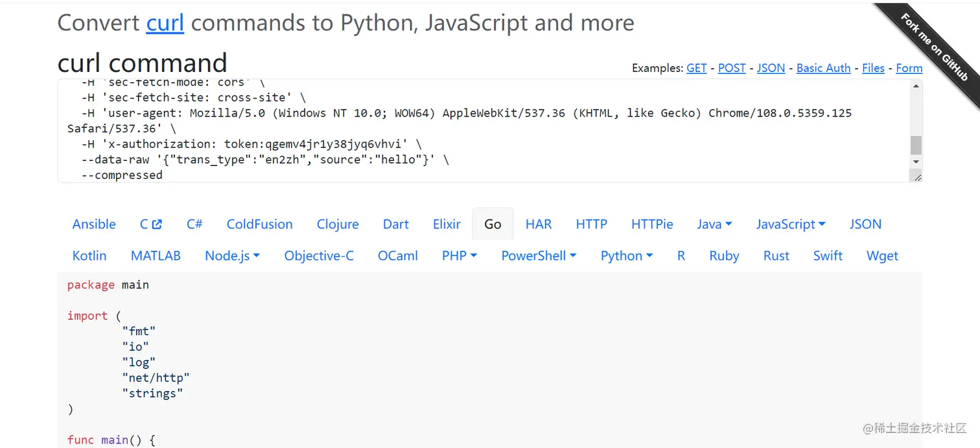Click the "fmt" import line
Viewport: 980px width, 448px height.
tap(139, 331)
